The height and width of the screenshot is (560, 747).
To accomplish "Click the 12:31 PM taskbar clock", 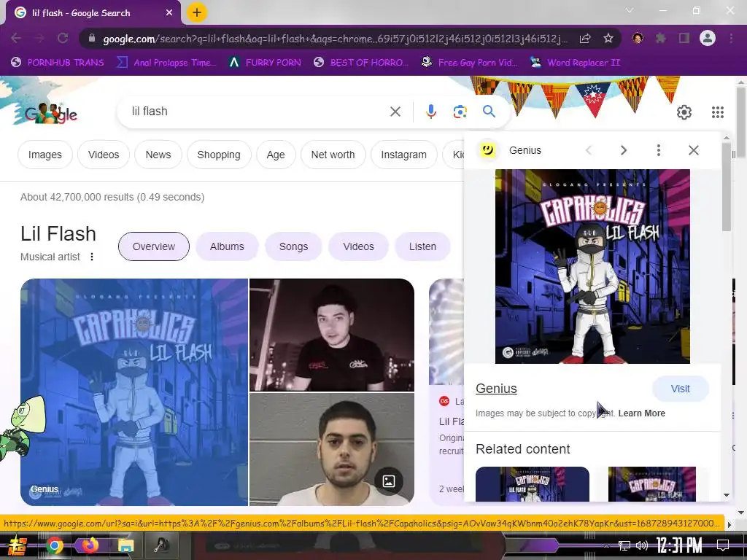I will 679,545.
